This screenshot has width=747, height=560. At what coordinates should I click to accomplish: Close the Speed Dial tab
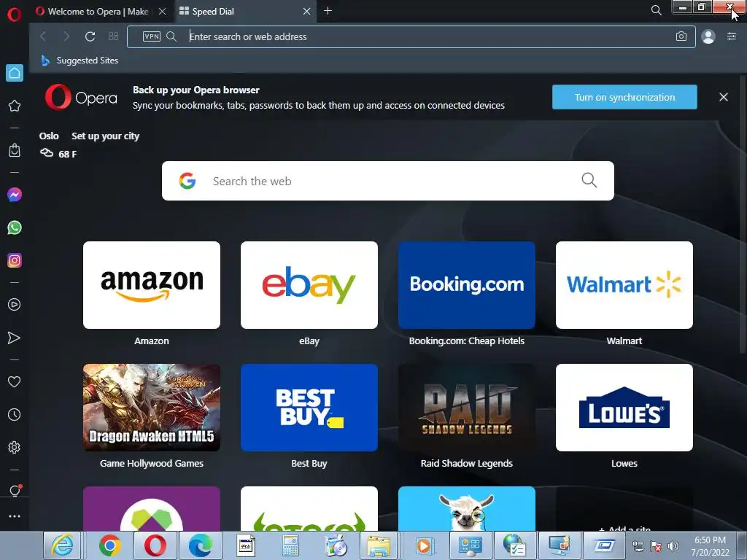(307, 12)
